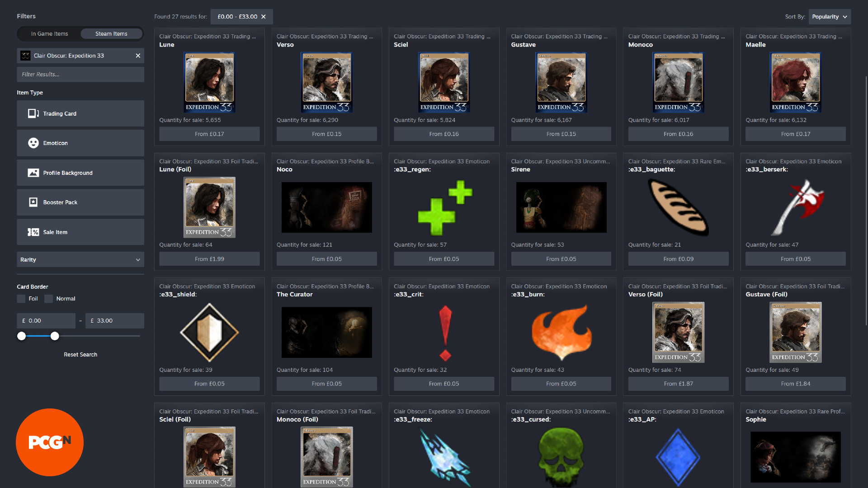Viewport: 868px width, 488px height.
Task: Open the Maelle trading card image
Action: click(x=796, y=82)
